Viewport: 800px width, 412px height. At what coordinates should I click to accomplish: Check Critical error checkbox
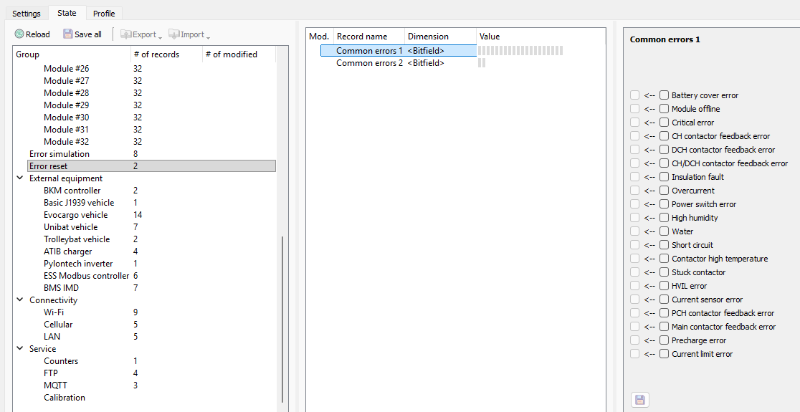[x=664, y=122]
